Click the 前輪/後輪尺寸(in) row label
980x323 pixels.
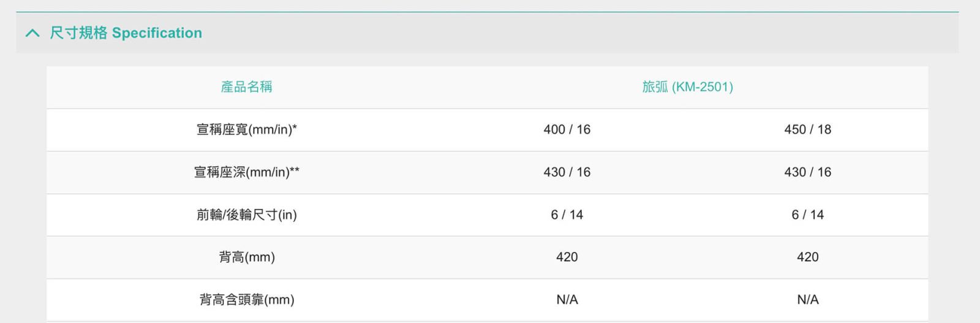(246, 215)
